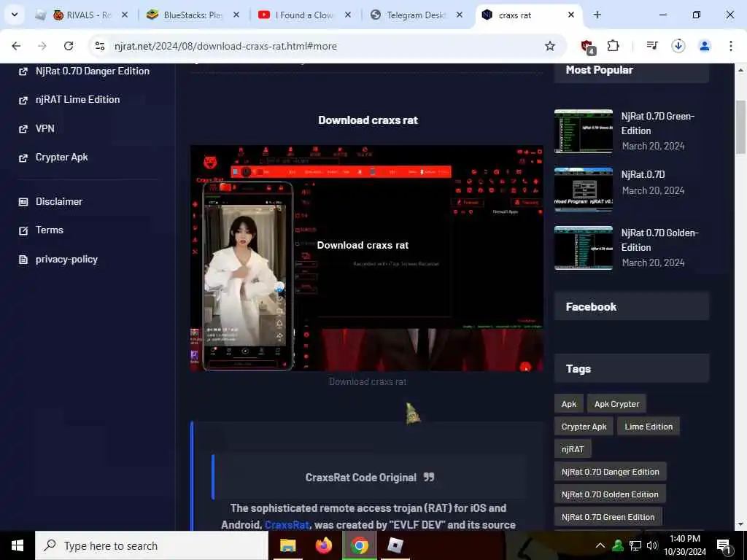
Task: Open Firefox from the taskbar
Action: pyautogui.click(x=323, y=545)
